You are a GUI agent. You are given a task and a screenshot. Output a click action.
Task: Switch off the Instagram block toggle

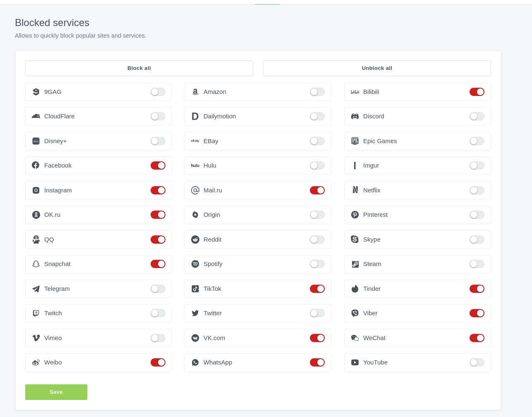[x=158, y=190]
